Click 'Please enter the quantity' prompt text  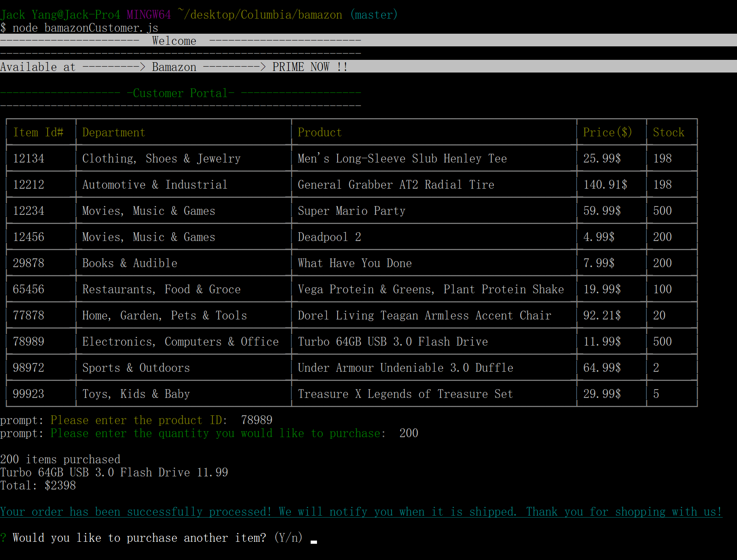(218, 433)
